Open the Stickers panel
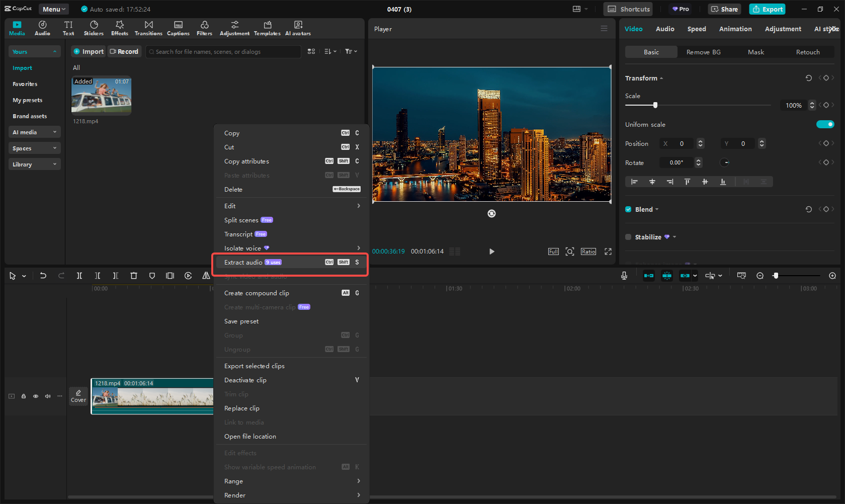Screen dimensions: 845x504 point(94,28)
